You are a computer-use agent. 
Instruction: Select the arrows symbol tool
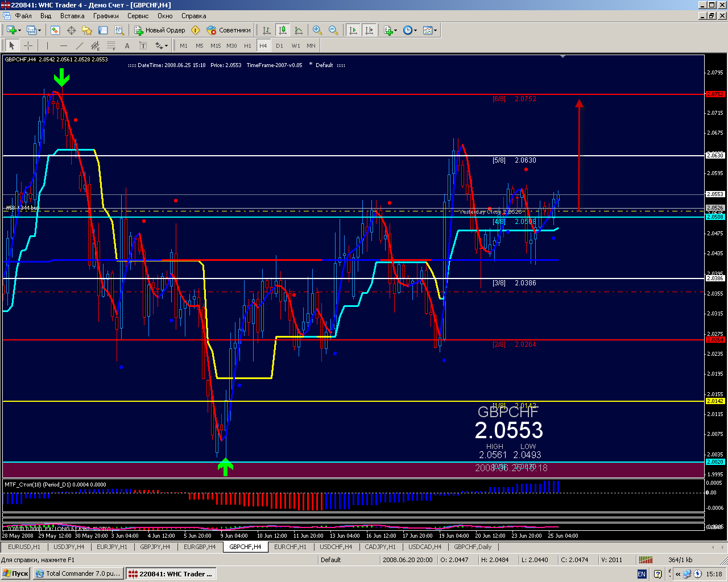pyautogui.click(x=158, y=45)
